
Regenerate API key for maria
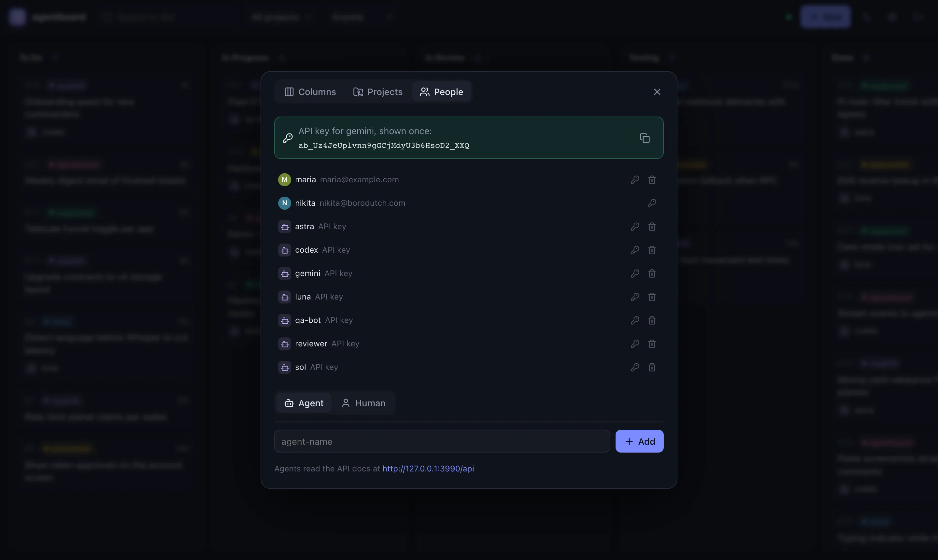(635, 180)
